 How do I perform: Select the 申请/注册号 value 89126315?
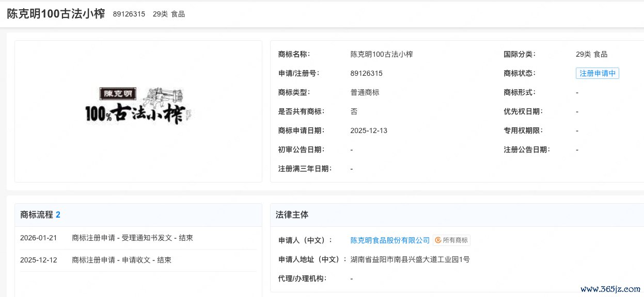[x=367, y=73]
